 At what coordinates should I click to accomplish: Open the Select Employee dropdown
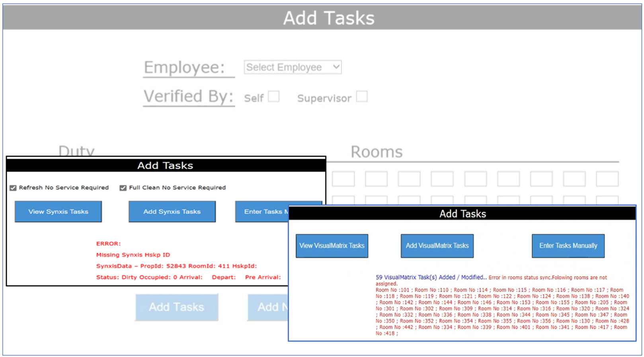[293, 67]
